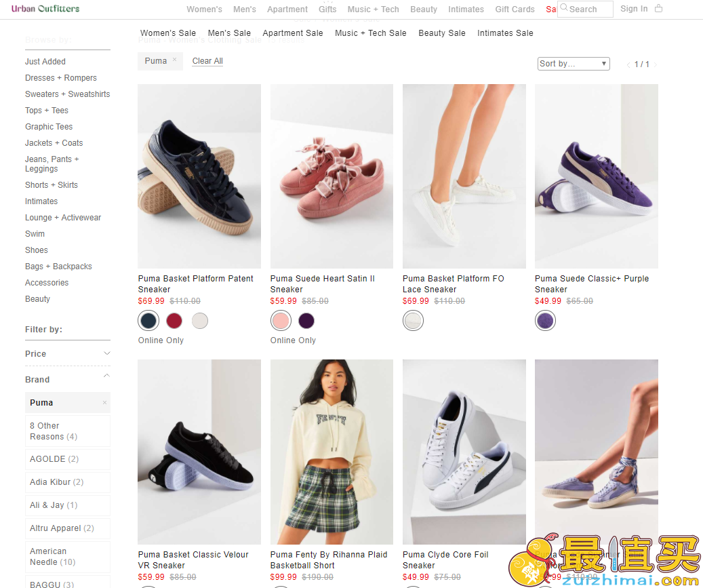703x588 pixels.
Task: Select white swatch for Basket Platform Patent
Action: (200, 321)
